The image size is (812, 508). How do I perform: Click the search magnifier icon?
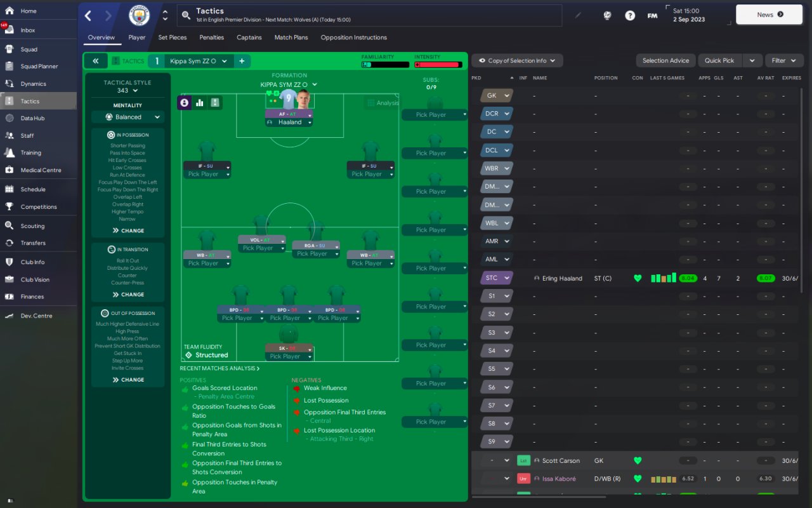pyautogui.click(x=185, y=15)
